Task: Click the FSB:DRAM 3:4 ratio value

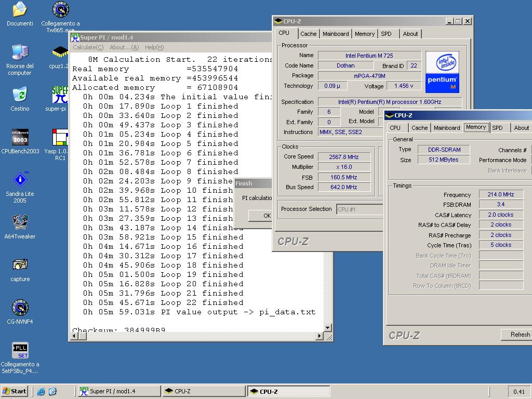Action: 501,204
